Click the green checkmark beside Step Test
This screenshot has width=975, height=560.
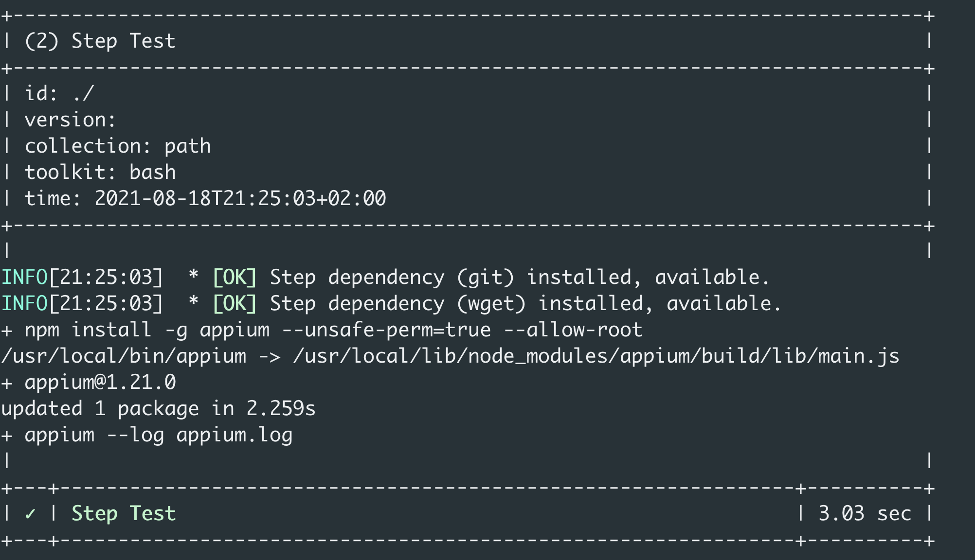coord(30,514)
